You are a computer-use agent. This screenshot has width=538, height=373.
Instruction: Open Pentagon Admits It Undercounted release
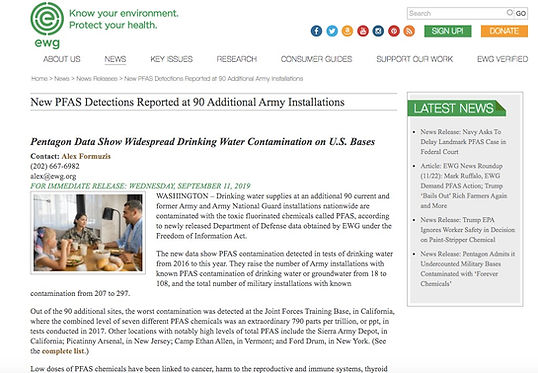[x=468, y=269]
